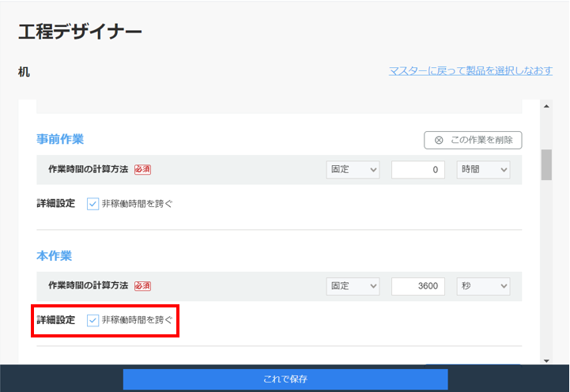Open 'マスターに戻って製品を選択しなおす' link

pyautogui.click(x=470, y=70)
